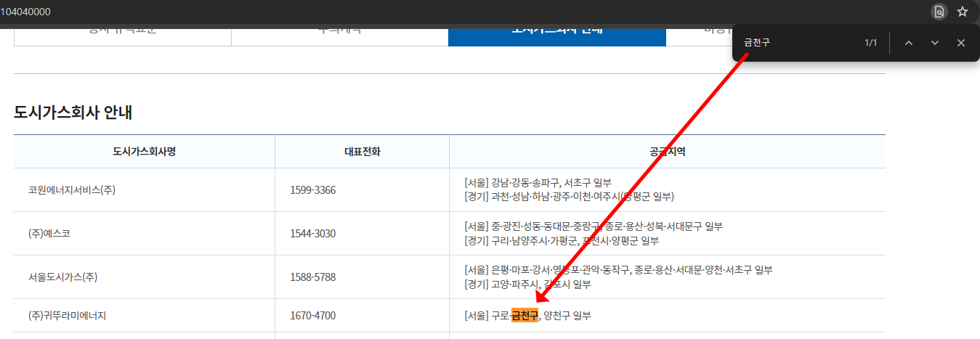The height and width of the screenshot is (339, 980).
Task: Click the URL text 104040000 in address bar
Action: (25, 12)
